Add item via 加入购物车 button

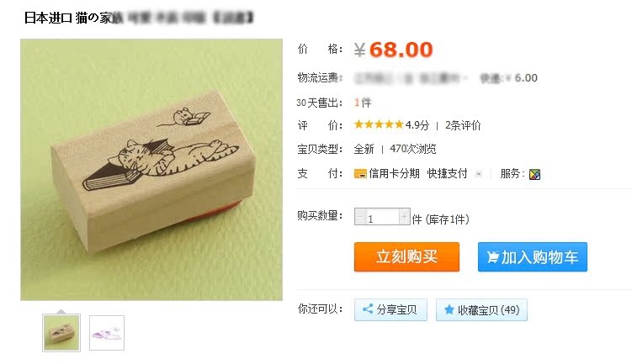tap(533, 257)
